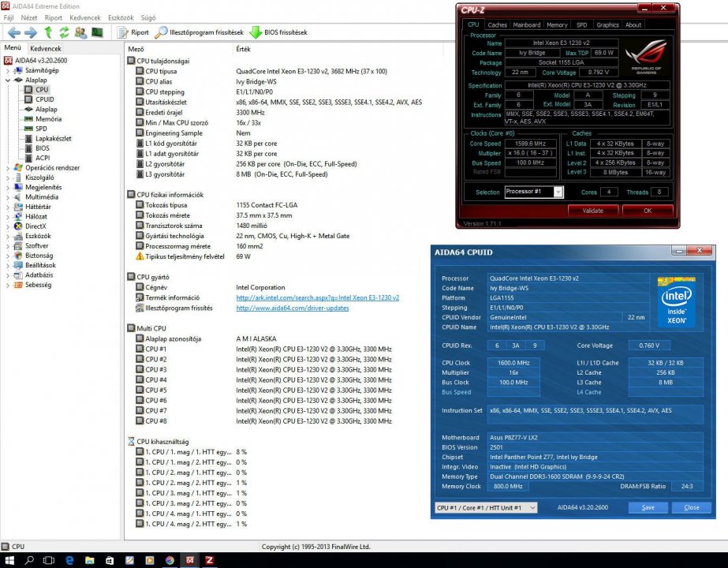Switch to the Kedvencek tab in sidebar
728x568 pixels.
(46, 48)
